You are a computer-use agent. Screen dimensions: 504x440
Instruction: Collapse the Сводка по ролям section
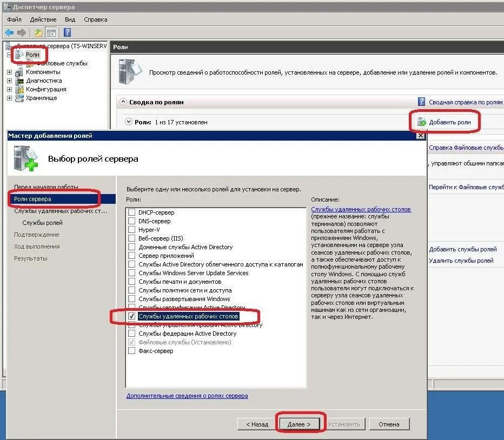point(123,102)
